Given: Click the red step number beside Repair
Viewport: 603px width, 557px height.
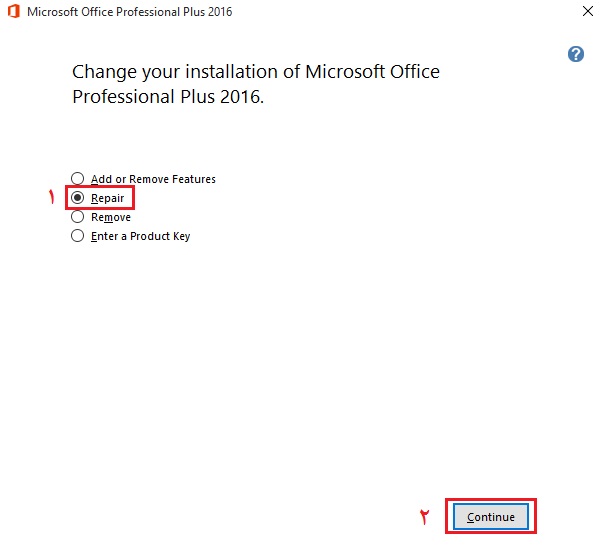Looking at the screenshot, I should pyautogui.click(x=51, y=198).
